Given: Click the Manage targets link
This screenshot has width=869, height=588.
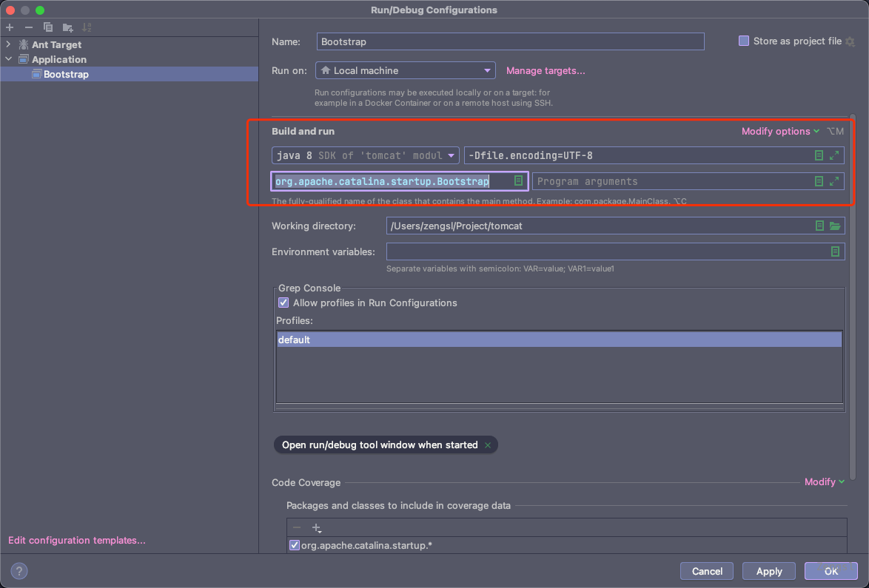Looking at the screenshot, I should (546, 71).
